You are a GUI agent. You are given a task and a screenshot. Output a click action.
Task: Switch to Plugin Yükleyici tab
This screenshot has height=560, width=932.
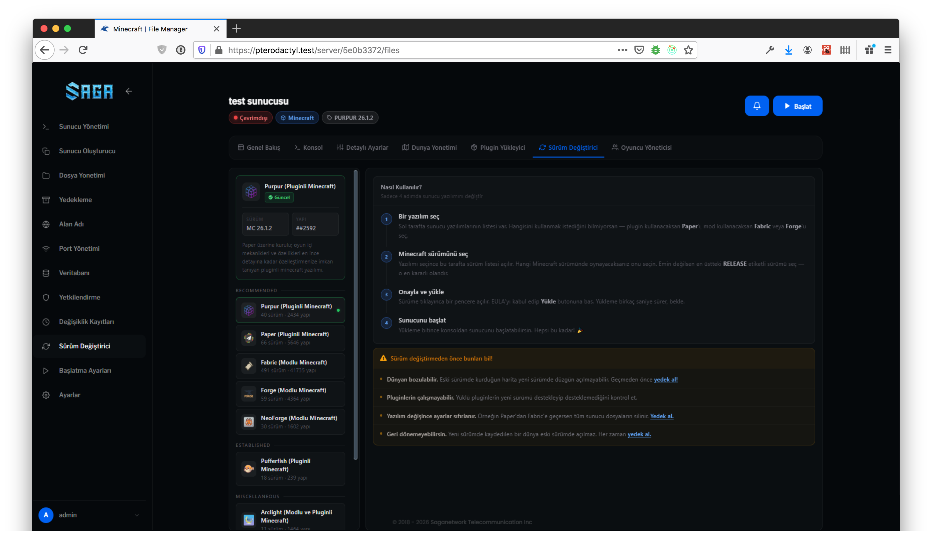click(x=498, y=148)
